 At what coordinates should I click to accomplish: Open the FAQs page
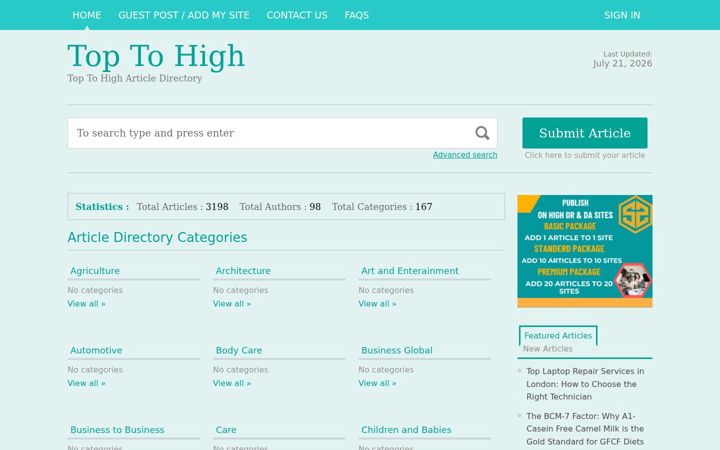click(x=356, y=15)
